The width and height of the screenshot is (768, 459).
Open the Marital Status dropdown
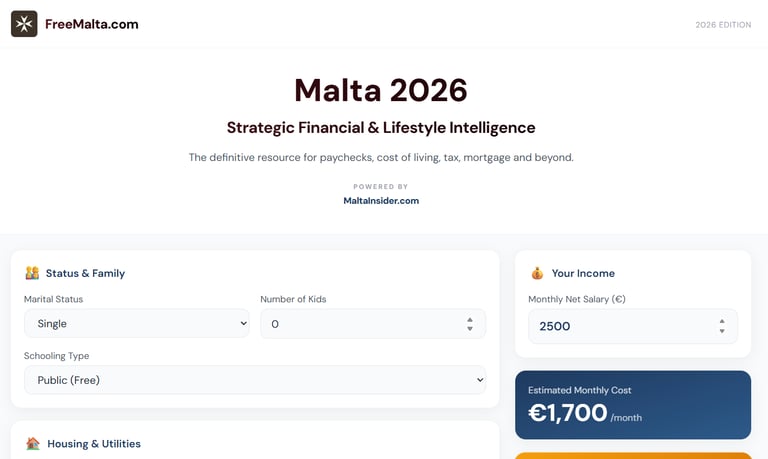(x=136, y=324)
